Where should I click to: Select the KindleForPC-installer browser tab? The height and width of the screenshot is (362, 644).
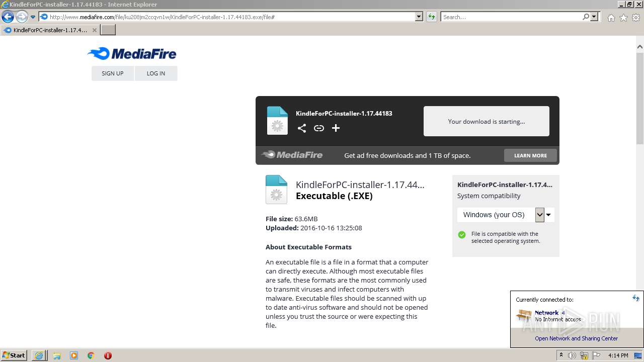49,30
